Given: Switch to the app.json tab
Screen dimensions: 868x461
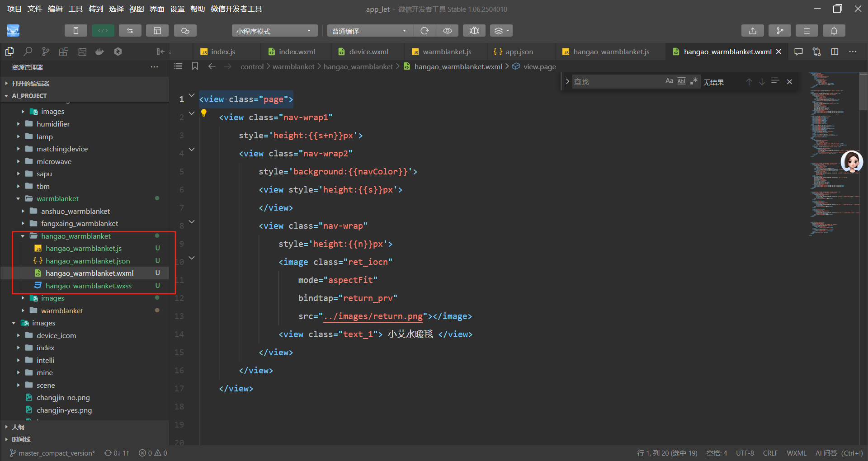Looking at the screenshot, I should point(519,52).
